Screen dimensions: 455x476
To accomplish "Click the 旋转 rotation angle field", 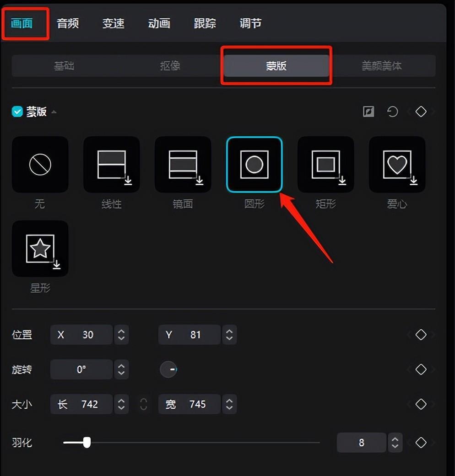I will coord(81,369).
